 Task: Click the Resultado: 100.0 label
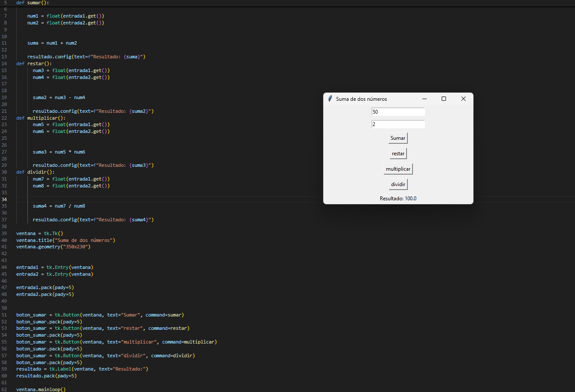pos(398,199)
